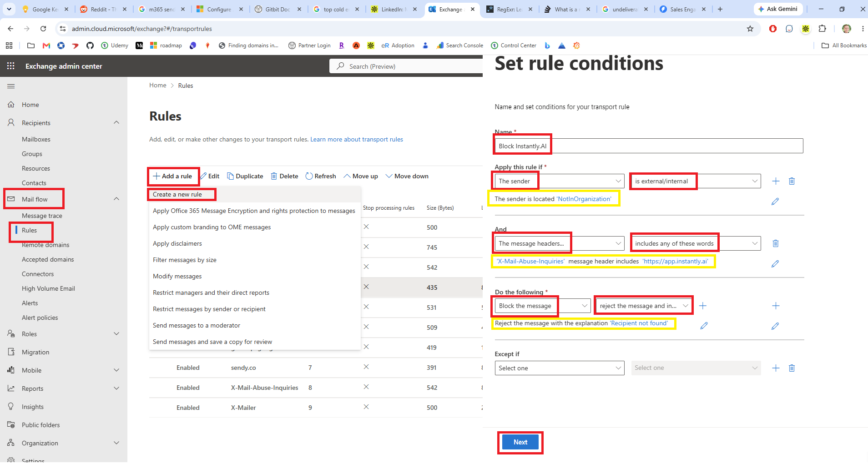The image size is (868, 464).
Task: Edit the X-Mail-Abuse-Inquiries header condition with the pencil icon
Action: (775, 263)
